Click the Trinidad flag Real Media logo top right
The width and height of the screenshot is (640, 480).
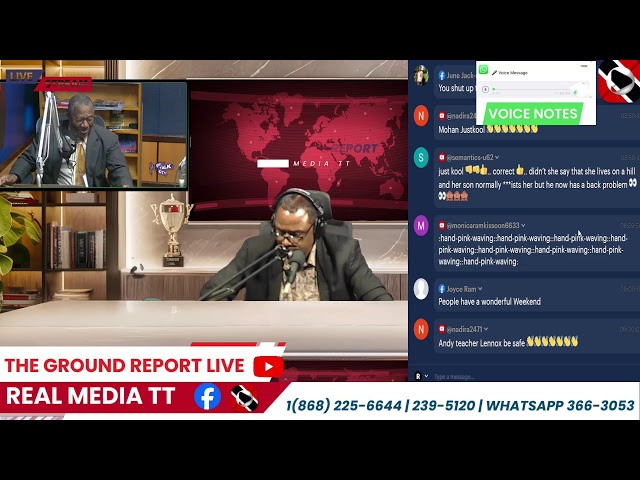[x=619, y=81]
